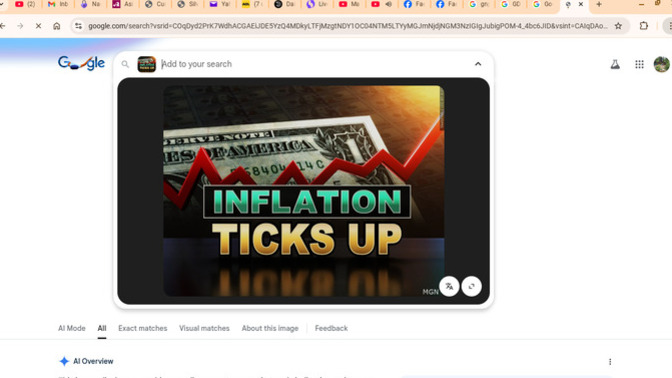Switch to the tab labeled 'Sih'
Image resolution: width=672 pixels, height=378 pixels.
tap(188, 4)
